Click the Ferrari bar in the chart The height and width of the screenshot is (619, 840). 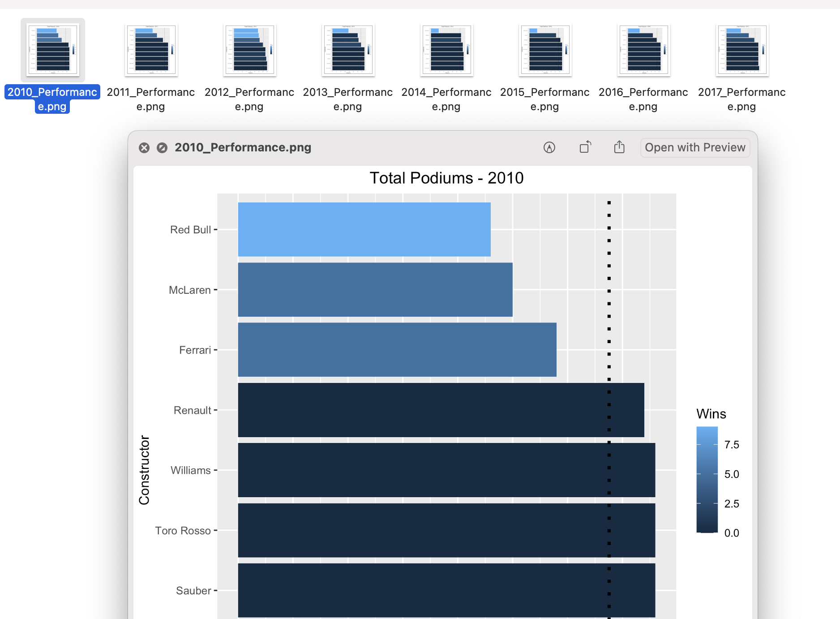click(x=397, y=350)
